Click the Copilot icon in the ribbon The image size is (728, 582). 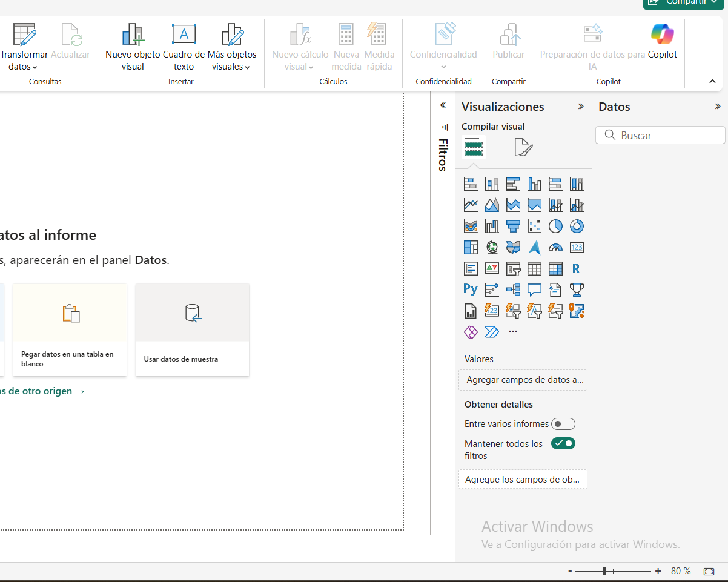[662, 41]
